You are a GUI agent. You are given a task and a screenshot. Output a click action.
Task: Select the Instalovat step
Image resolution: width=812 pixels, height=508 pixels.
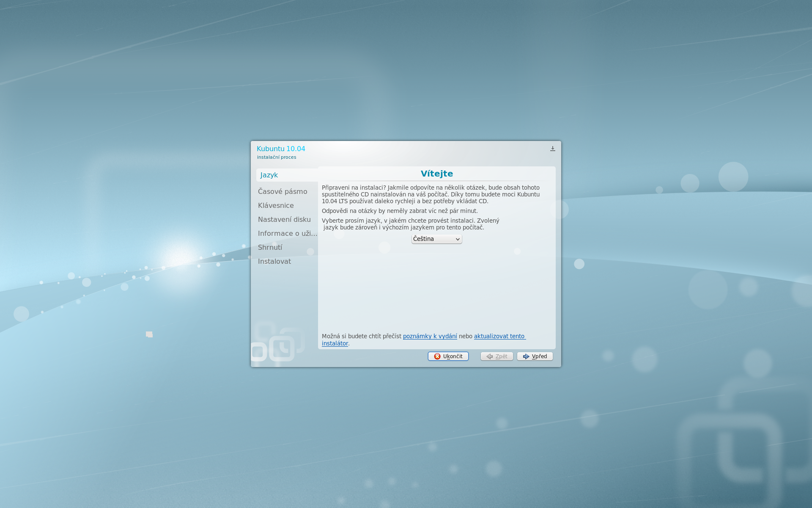(x=274, y=261)
